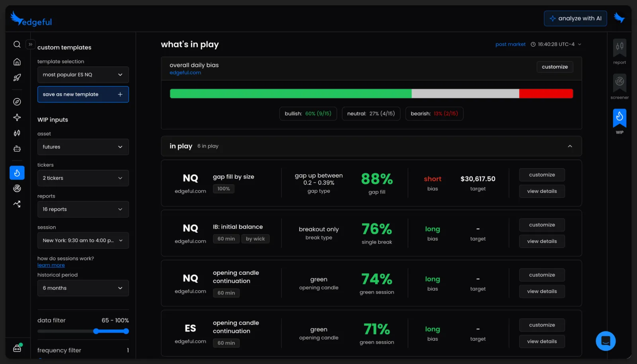Click the edgeful bird icon top right
Image resolution: width=637 pixels, height=364 pixels.
coord(619,18)
